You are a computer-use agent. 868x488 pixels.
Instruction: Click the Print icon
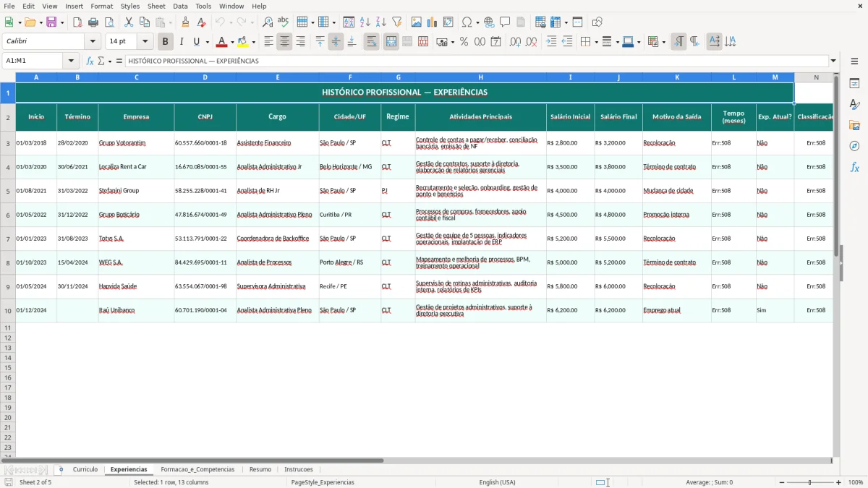(93, 22)
